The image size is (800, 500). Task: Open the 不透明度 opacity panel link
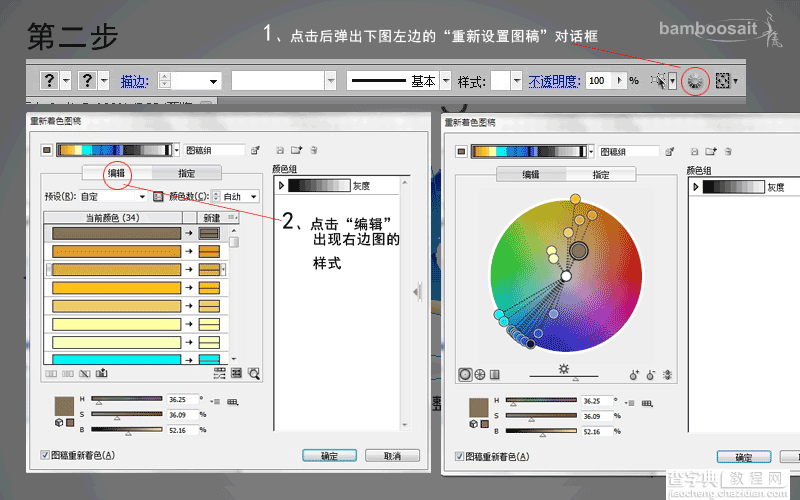pyautogui.click(x=554, y=81)
